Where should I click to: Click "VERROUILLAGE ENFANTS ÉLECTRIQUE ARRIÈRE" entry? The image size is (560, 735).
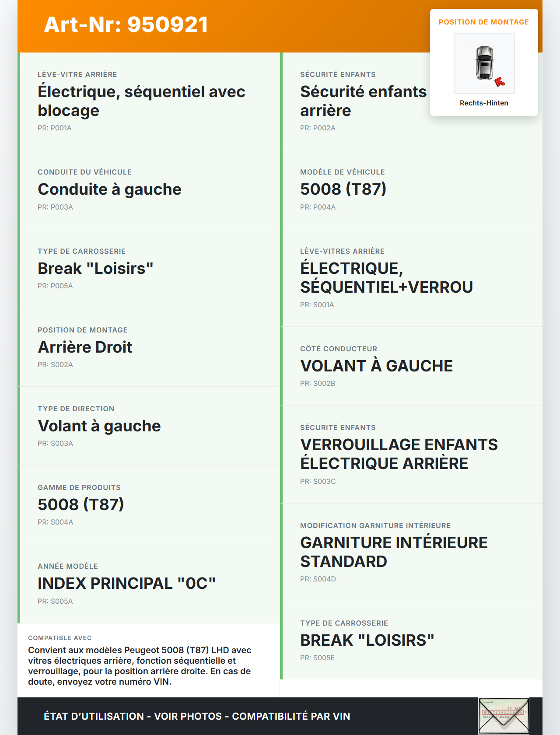pyautogui.click(x=399, y=454)
